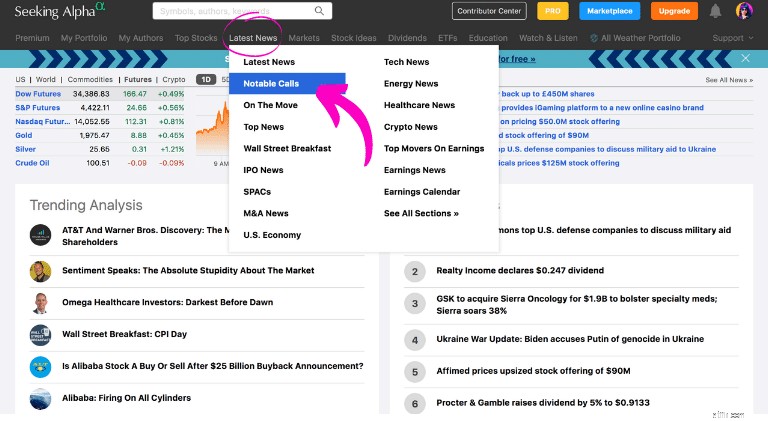Open the Latest News menu tab
This screenshot has width=768, height=421.
[253, 38]
